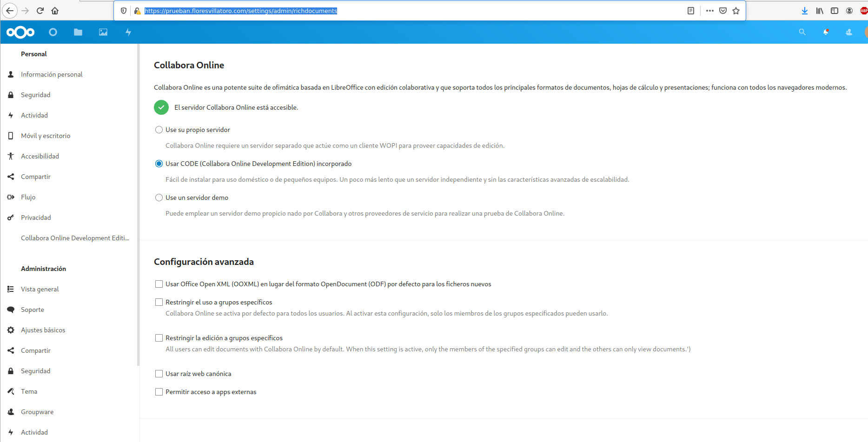Open page actions three-dots menu
This screenshot has width=868, height=442.
pyautogui.click(x=710, y=11)
